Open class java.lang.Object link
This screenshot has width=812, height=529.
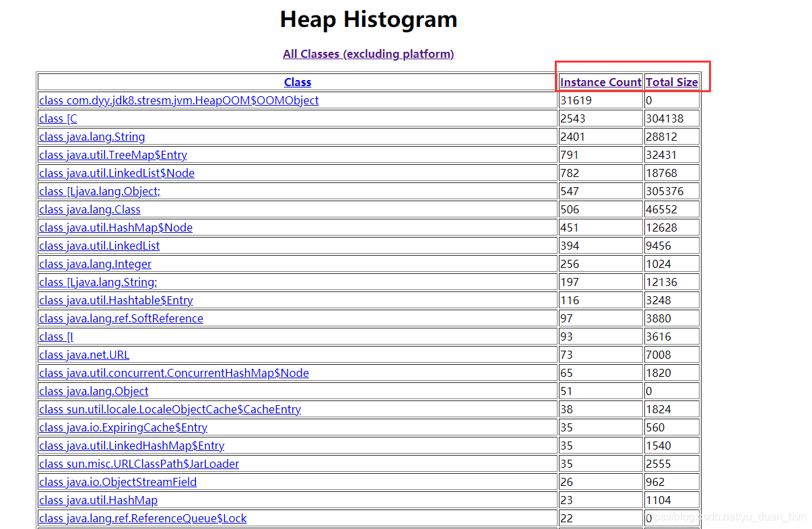tap(94, 391)
